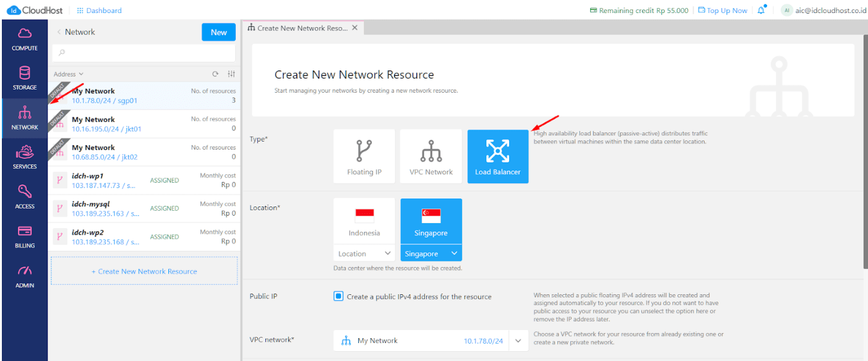Open the Dashboard menu
868x361 pixels.
99,11
